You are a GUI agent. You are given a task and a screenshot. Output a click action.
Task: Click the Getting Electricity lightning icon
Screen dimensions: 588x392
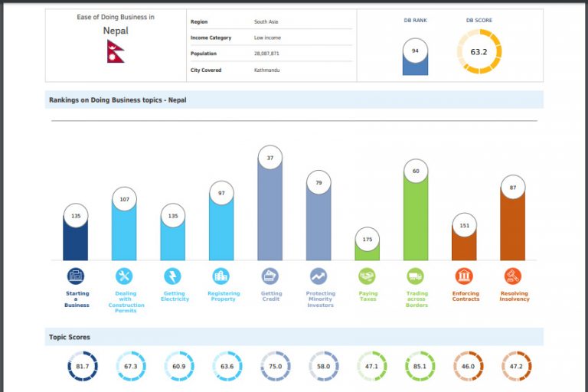click(173, 276)
